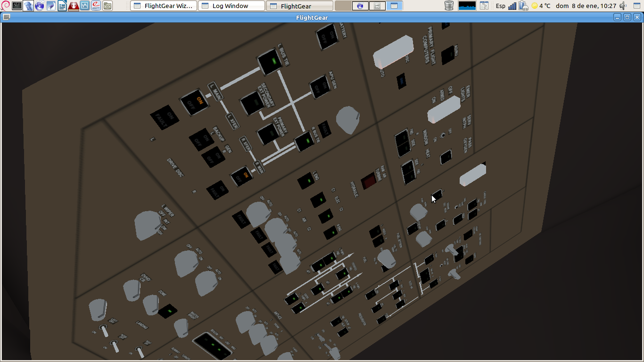This screenshot has height=362, width=644.
Task: Open the FlightGear window menu icon
Action: pyautogui.click(x=6, y=17)
